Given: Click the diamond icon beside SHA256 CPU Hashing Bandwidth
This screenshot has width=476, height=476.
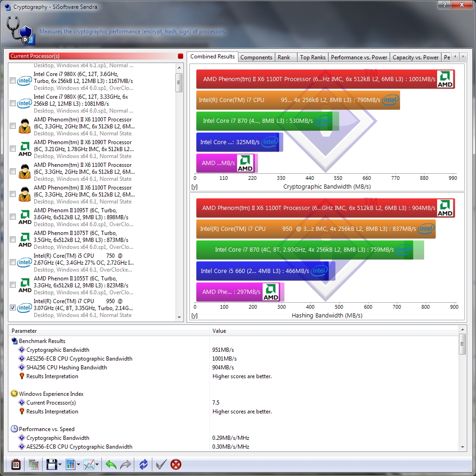Looking at the screenshot, I should (22, 367).
